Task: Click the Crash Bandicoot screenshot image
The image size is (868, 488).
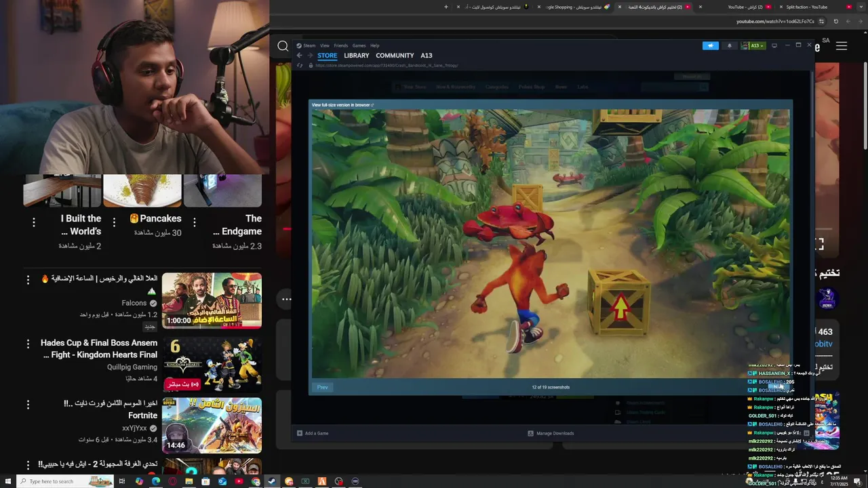Action: (x=550, y=244)
